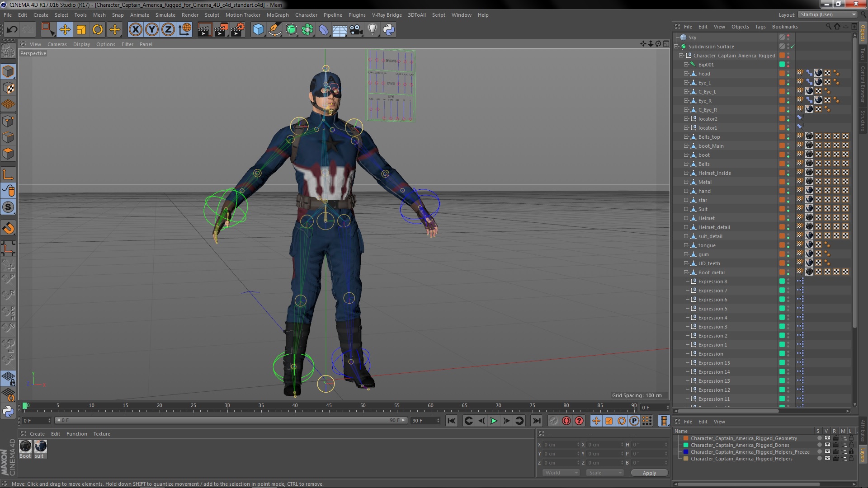Collapse Character_Captain_America_Rigged hierarchy
Viewport: 868px width, 488px height.
pos(681,56)
